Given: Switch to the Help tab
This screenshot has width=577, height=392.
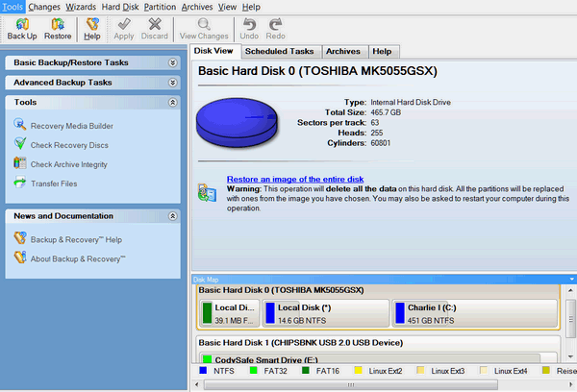Looking at the screenshot, I should [384, 52].
